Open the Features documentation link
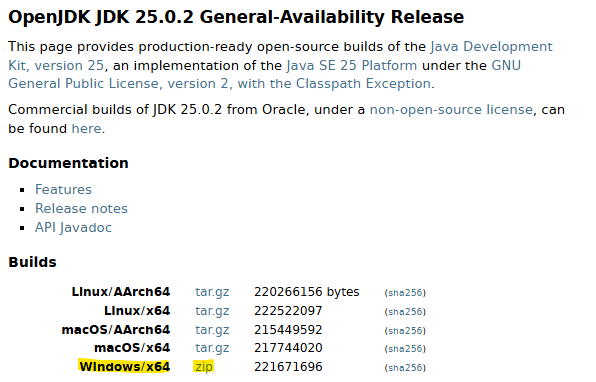596x382 pixels. [63, 189]
